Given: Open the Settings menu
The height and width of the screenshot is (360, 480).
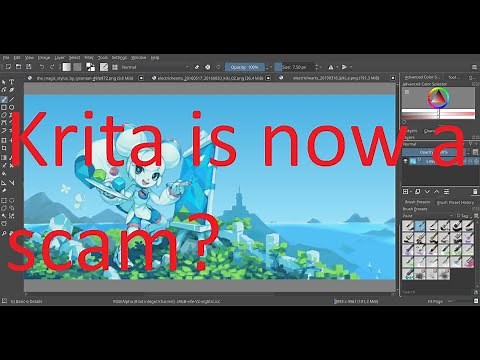Looking at the screenshot, I should click(119, 58).
